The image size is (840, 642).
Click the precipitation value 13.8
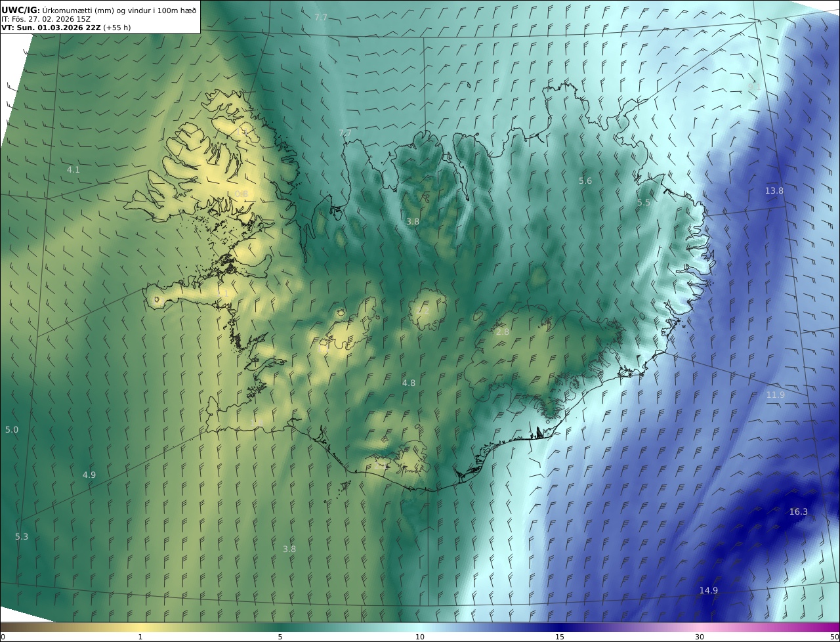coord(774,190)
